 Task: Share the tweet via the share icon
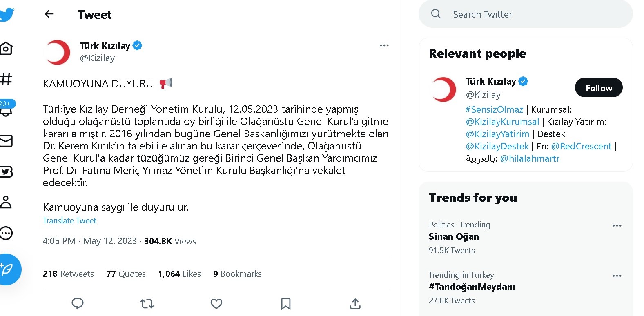[x=355, y=304]
